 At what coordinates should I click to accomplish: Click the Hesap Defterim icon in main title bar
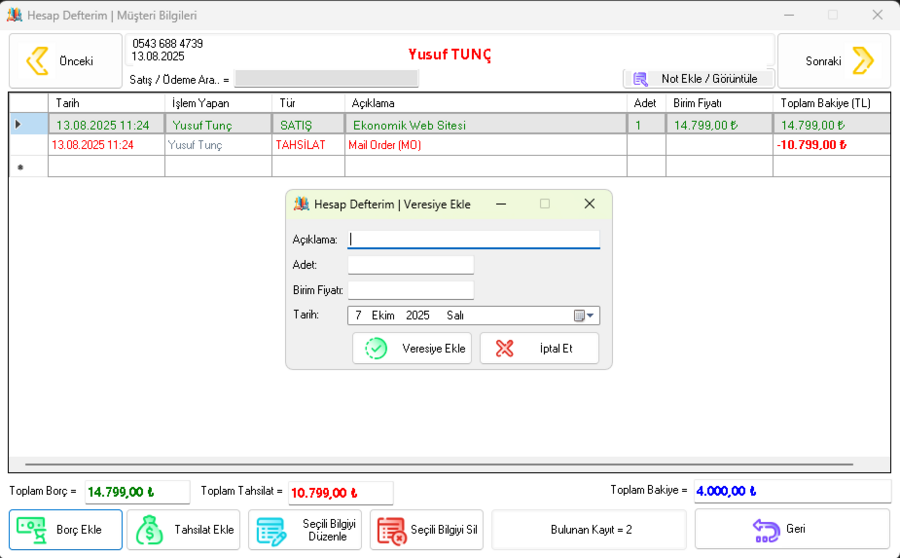coord(14,15)
